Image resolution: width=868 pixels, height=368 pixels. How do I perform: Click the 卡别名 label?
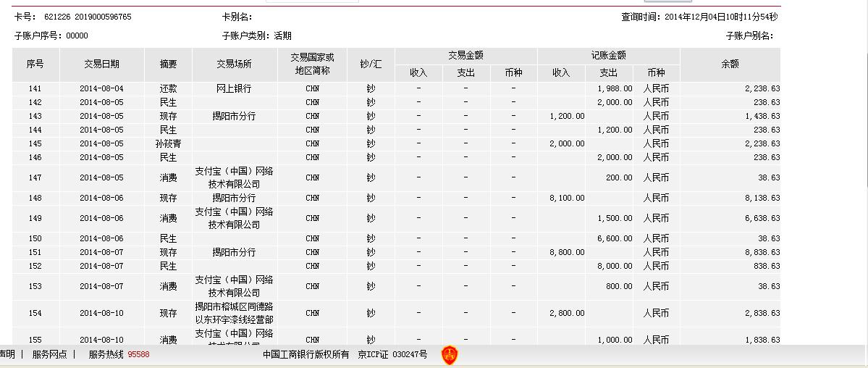(237, 17)
